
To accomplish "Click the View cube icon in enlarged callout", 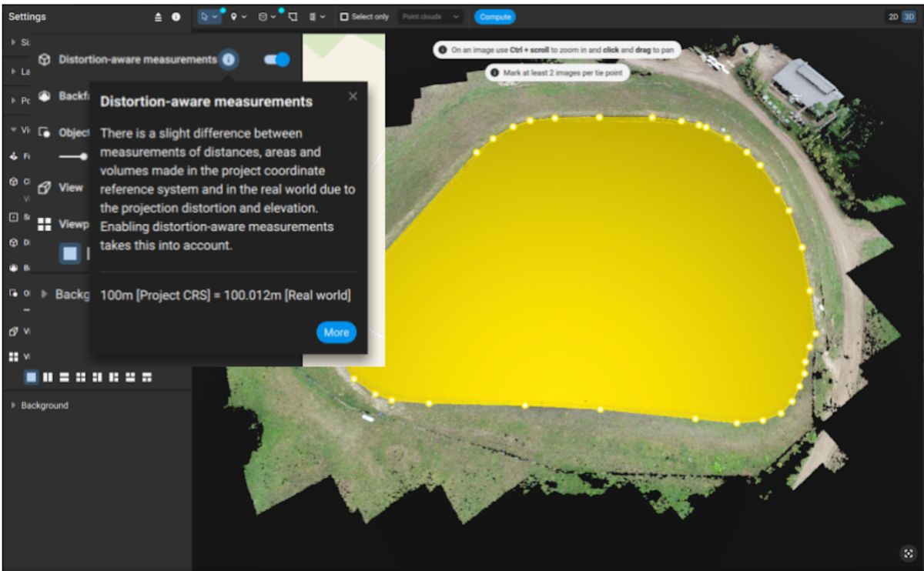I will 45,187.
